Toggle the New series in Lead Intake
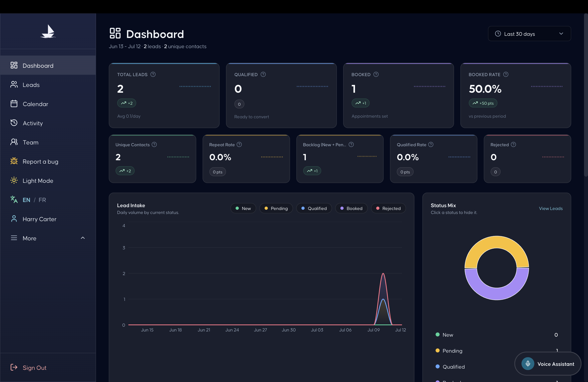Image resolution: width=588 pixels, height=382 pixels. (x=243, y=208)
